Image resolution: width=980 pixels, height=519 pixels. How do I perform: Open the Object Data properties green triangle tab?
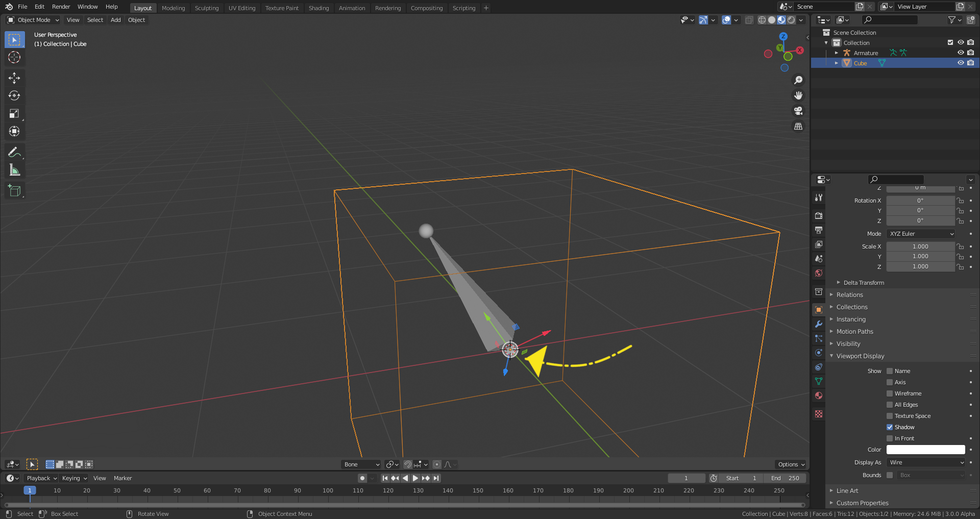click(819, 381)
